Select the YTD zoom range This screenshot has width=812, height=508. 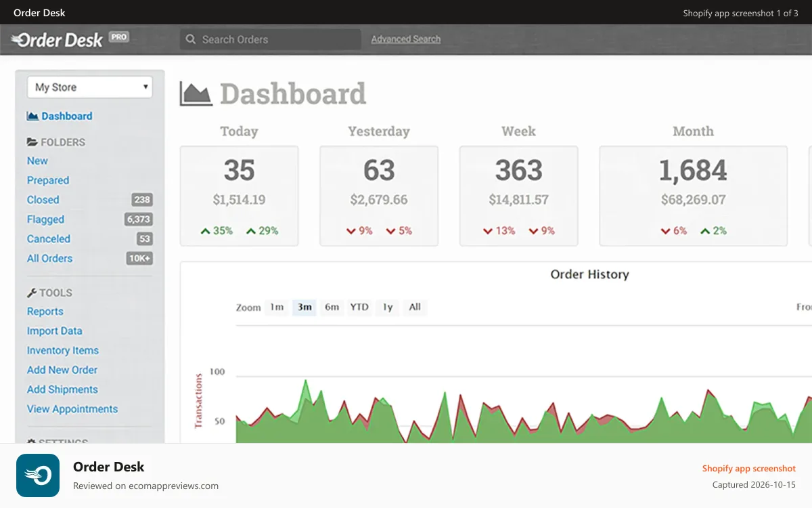click(x=359, y=307)
